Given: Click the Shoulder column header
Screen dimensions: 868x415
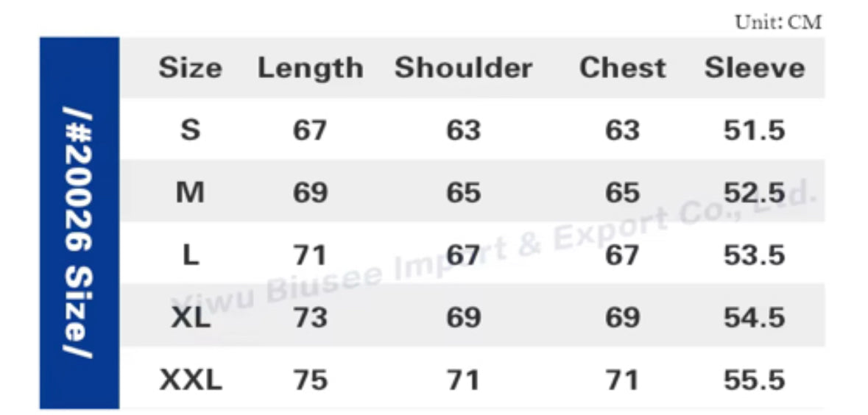Looking at the screenshot, I should (463, 68).
